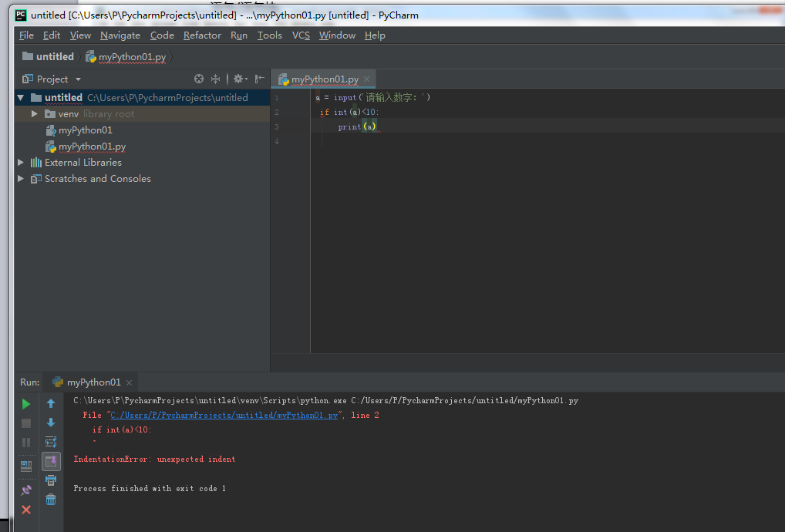Expand the venv folder
The width and height of the screenshot is (785, 532).
click(35, 114)
